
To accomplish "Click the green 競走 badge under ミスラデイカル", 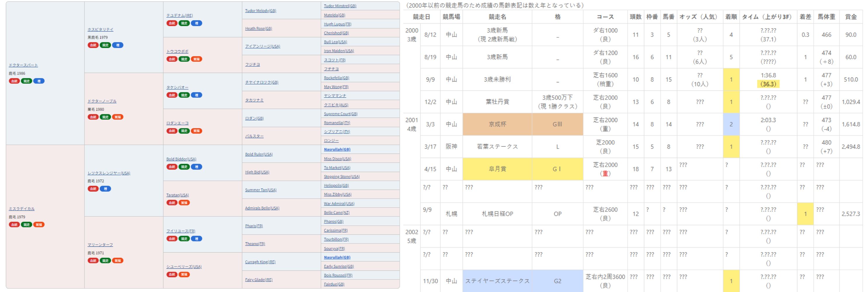I will point(26,225).
